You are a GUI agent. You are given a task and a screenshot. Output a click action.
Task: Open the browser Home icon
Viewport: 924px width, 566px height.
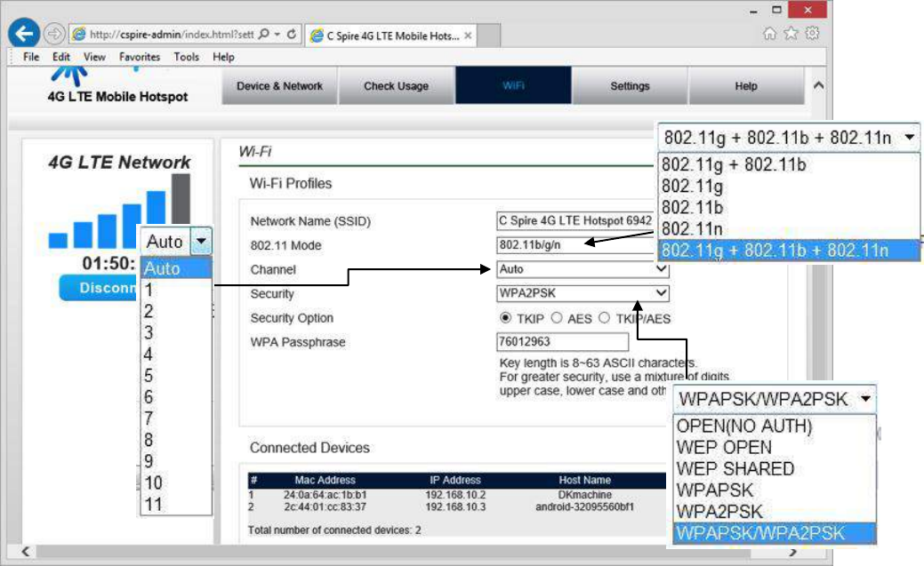[x=769, y=34]
